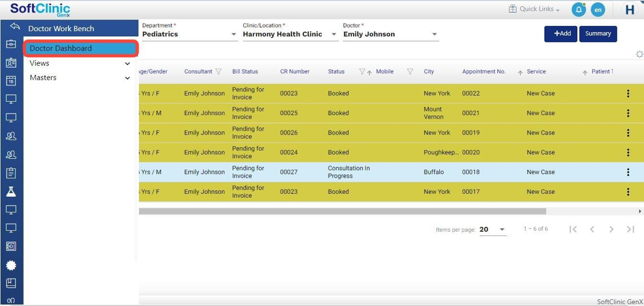Open the Department dropdown showing Pediatrics
This screenshot has height=306, width=644.
click(190, 35)
